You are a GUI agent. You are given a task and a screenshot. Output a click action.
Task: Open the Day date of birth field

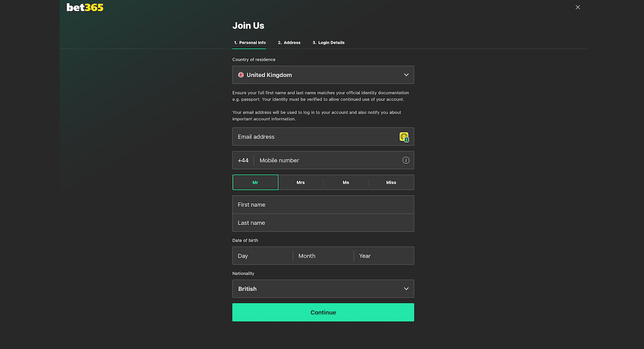pos(262,256)
